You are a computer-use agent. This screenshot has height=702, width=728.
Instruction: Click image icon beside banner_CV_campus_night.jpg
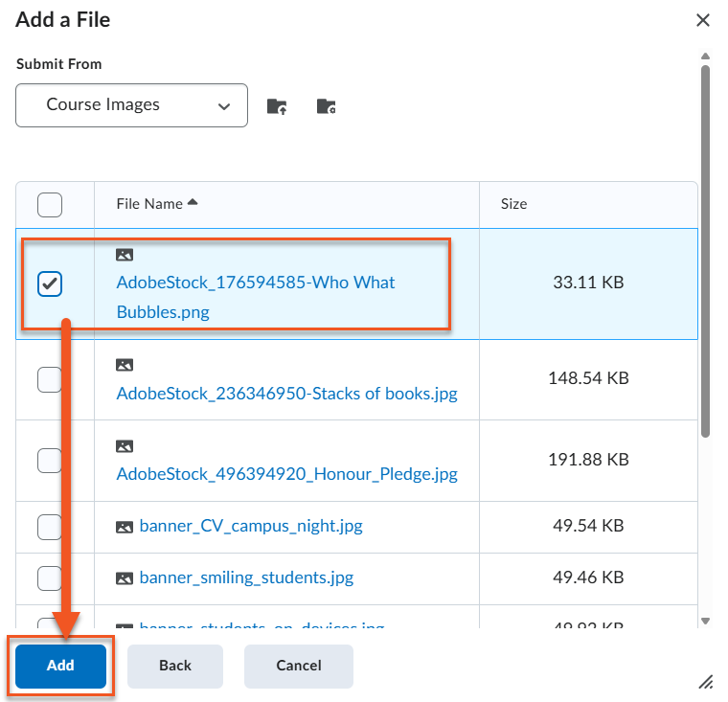coord(125,527)
